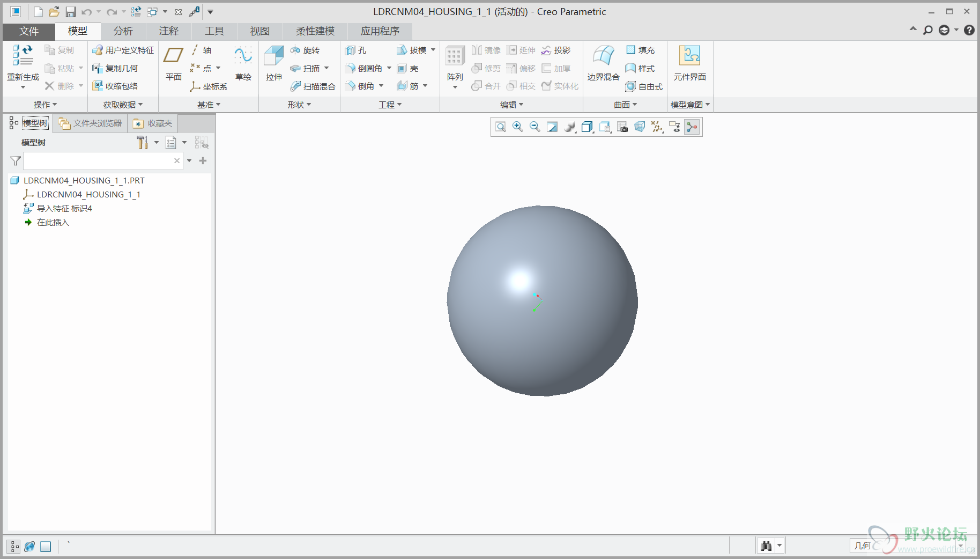Viewport: 980px width, 559px height.
Task: Click the 投影 project tool
Action: click(556, 50)
